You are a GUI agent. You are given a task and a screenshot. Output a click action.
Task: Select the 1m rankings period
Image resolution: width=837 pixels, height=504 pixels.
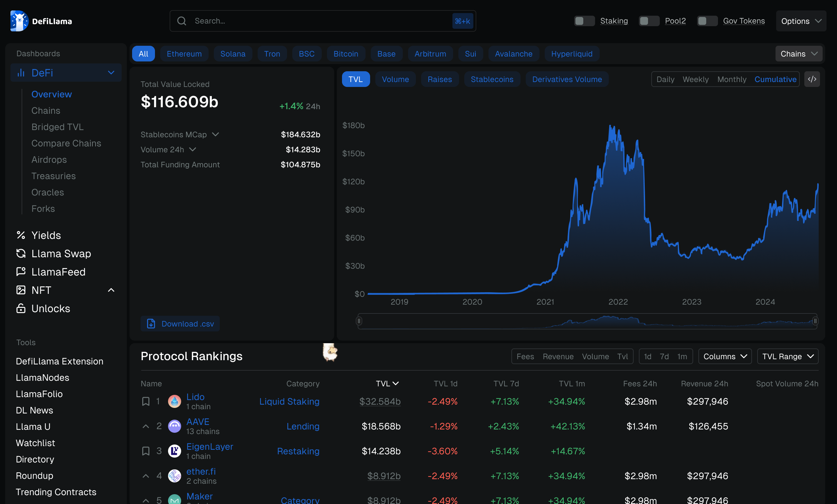[x=682, y=357]
